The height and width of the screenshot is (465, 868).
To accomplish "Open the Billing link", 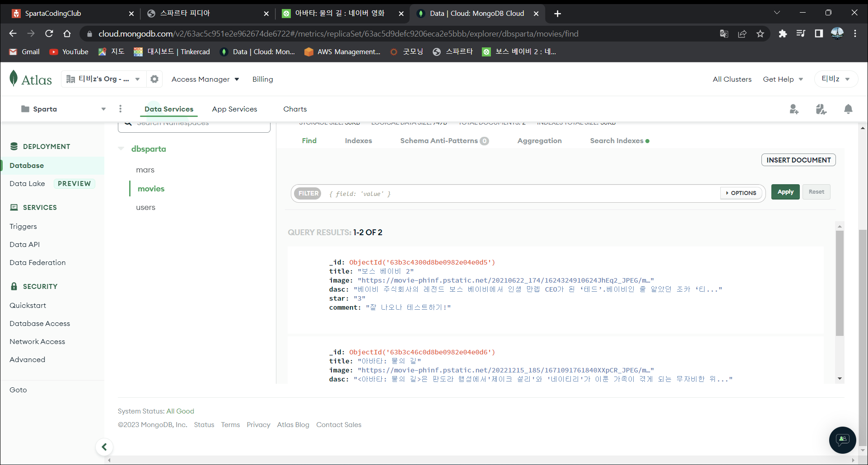I will pyautogui.click(x=263, y=79).
